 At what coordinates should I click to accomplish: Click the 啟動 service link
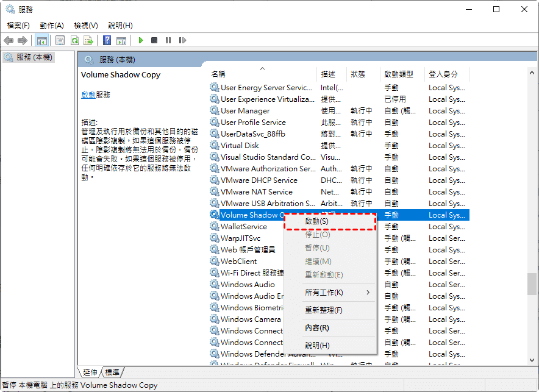point(88,95)
